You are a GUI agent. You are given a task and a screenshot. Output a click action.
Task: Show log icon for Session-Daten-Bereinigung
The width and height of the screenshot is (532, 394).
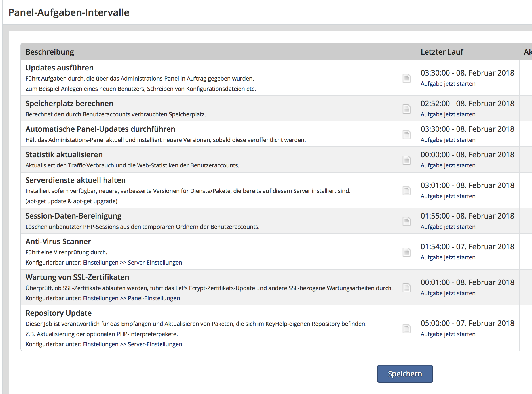[406, 221]
